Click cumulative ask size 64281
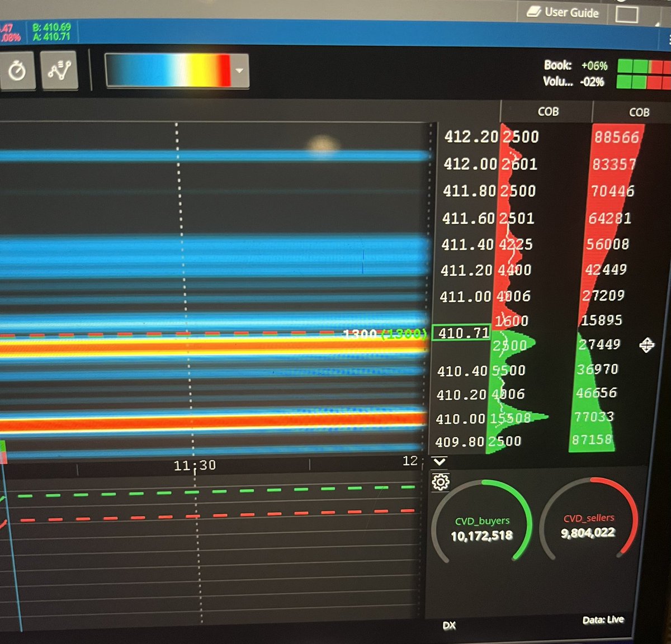The image size is (671, 644). click(x=609, y=218)
